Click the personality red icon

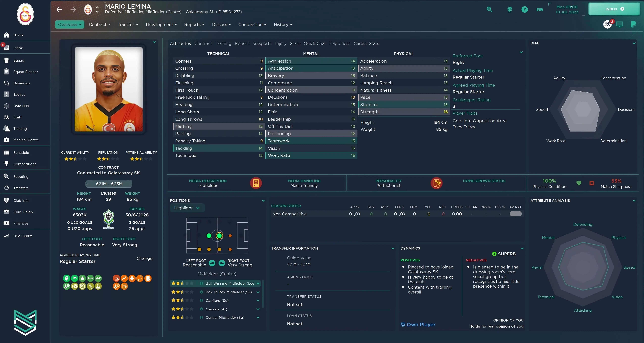[437, 183]
